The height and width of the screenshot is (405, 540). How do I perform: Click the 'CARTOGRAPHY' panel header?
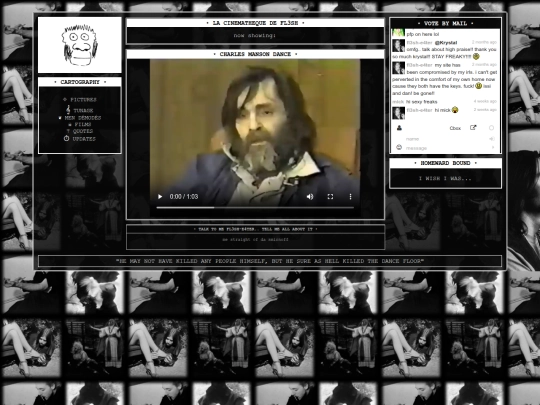80,82
